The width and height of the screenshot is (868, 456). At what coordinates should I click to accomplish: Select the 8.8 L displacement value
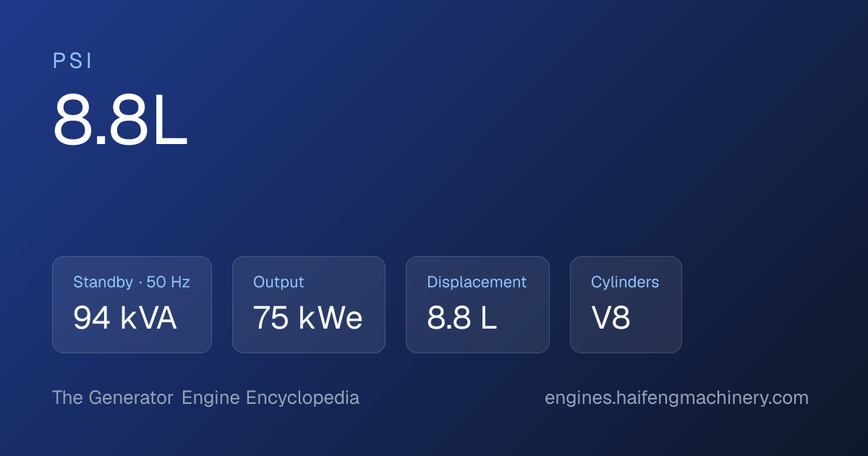(461, 318)
